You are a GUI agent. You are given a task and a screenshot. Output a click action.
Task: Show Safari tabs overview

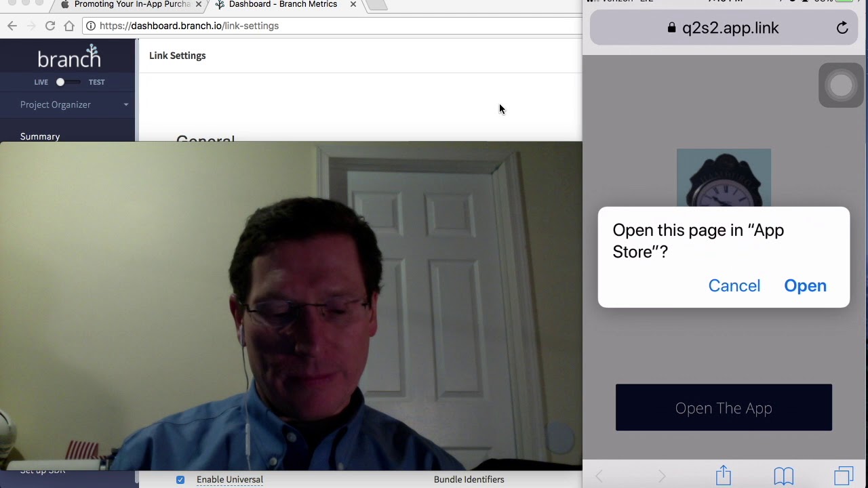(x=844, y=476)
